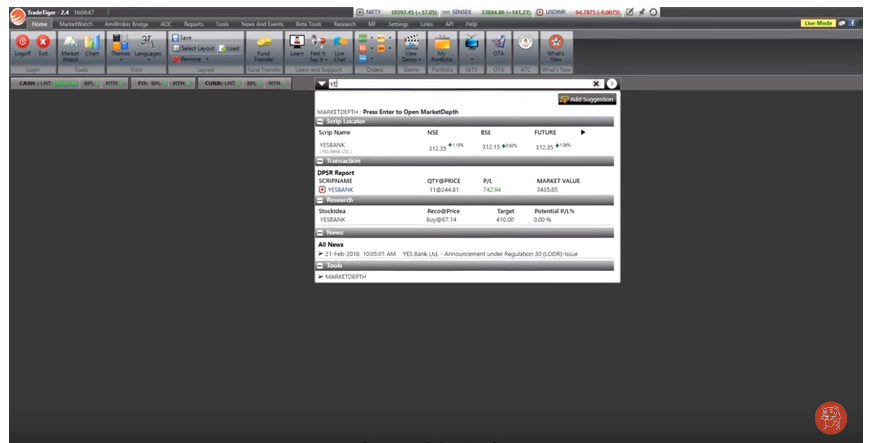The image size is (872, 443).
Task: Switch to the Home tab
Action: pyautogui.click(x=39, y=24)
